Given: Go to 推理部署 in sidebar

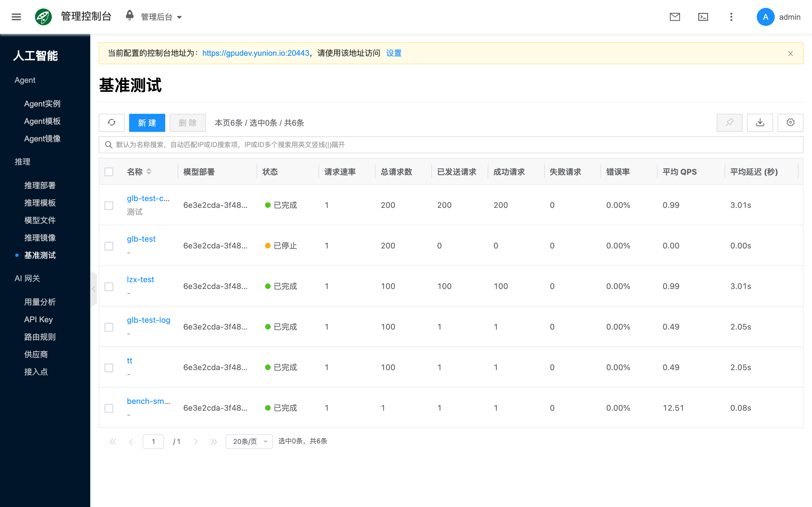Looking at the screenshot, I should point(39,185).
